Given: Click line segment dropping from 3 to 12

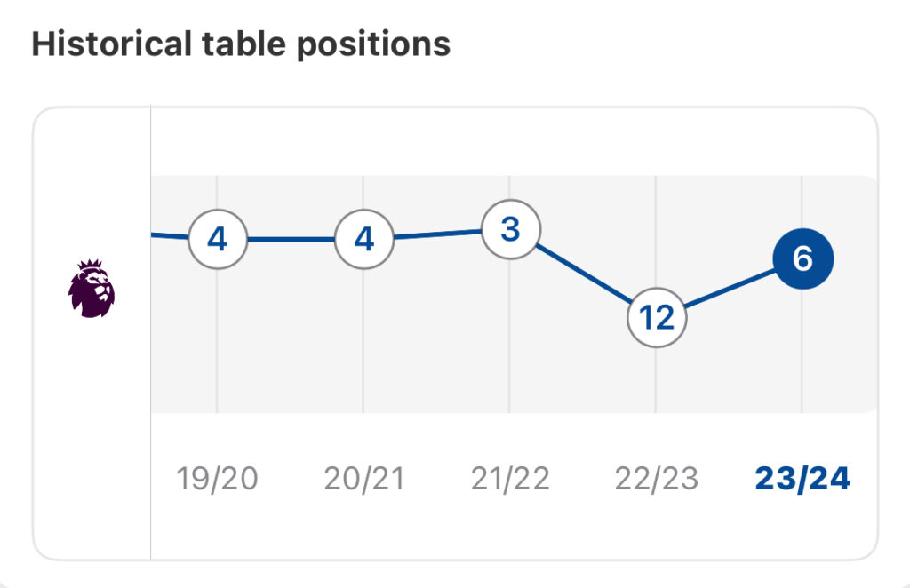Looking at the screenshot, I should coord(584,273).
